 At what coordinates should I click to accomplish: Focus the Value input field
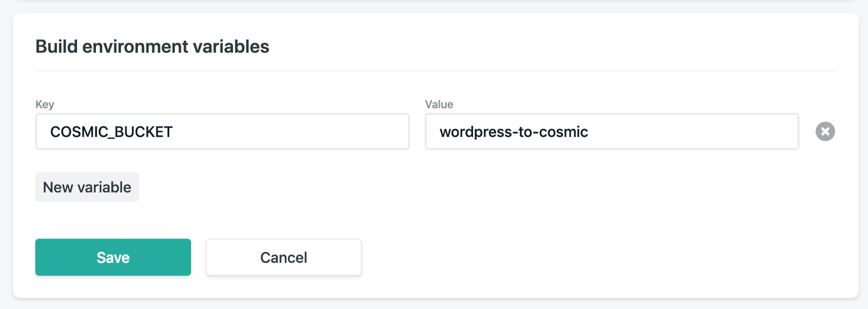[x=611, y=131]
